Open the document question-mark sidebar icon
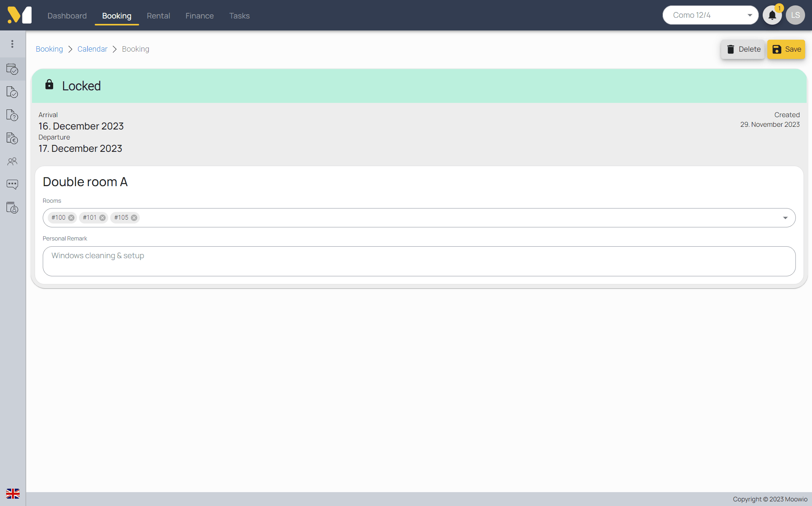This screenshot has height=506, width=812. coord(12,115)
